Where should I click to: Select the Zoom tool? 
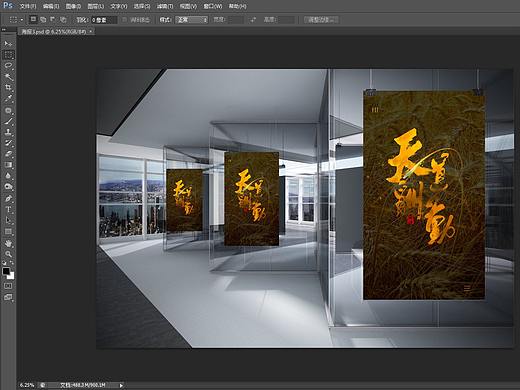click(x=8, y=255)
